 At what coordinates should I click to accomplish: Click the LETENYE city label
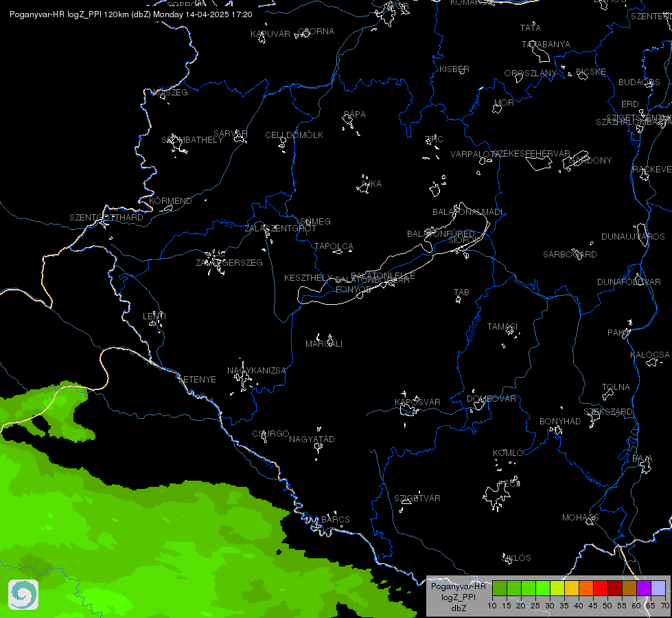(197, 380)
